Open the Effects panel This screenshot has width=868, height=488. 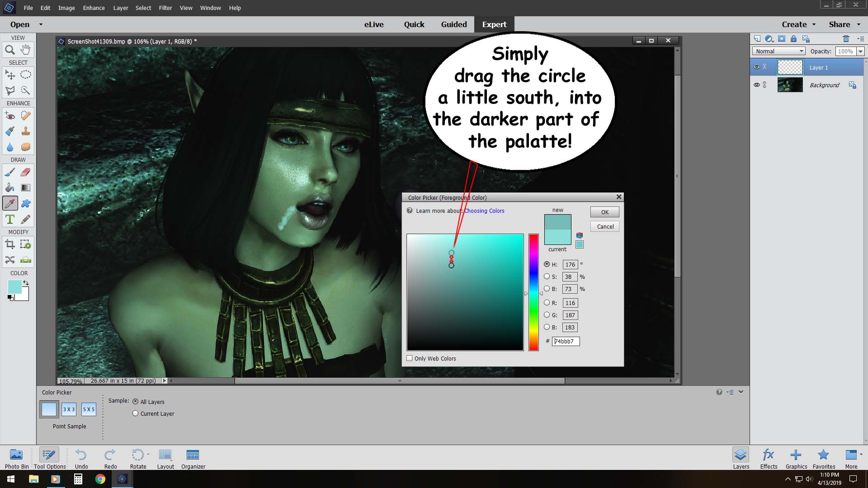point(769,459)
